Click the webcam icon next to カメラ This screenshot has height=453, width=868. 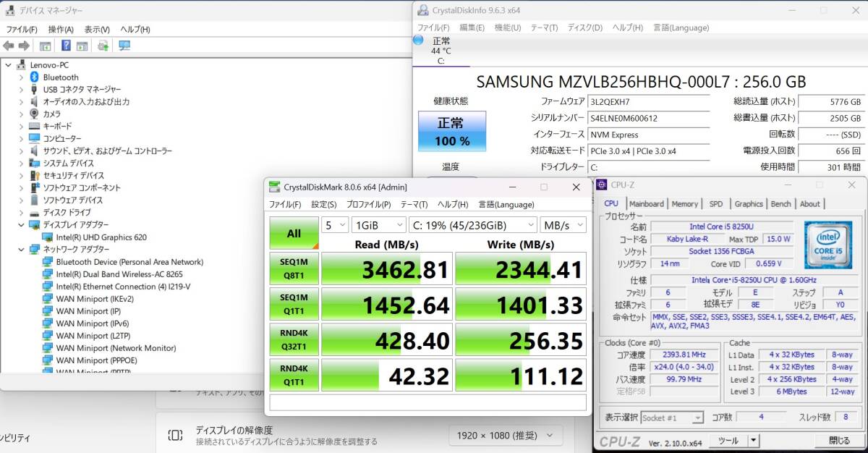tap(34, 114)
